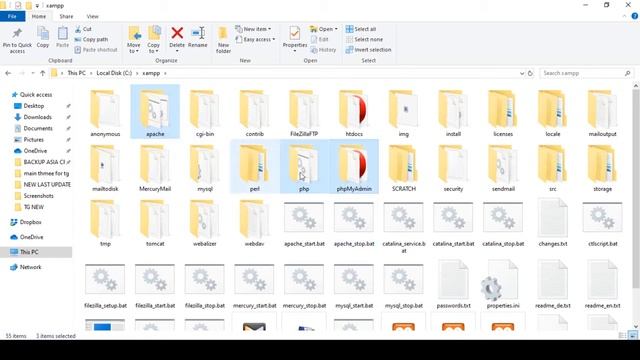Select This PC in the navigation pane
640x360 pixels.
(36, 252)
